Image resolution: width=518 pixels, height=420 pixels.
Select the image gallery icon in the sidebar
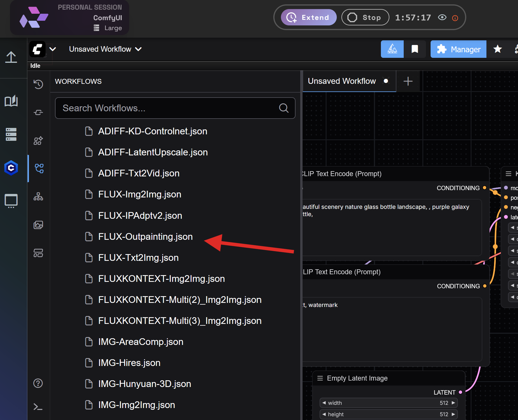[x=38, y=225]
